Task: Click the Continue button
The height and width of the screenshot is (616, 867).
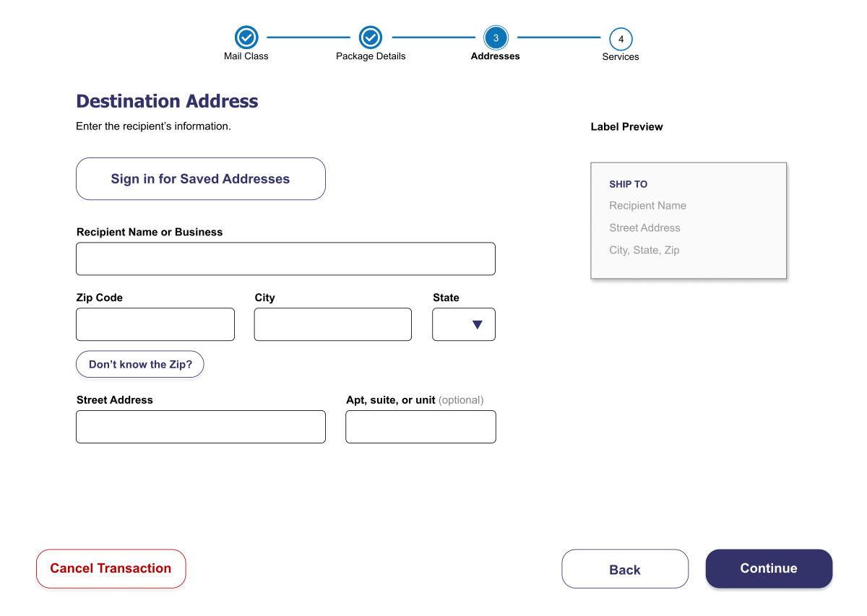Action: tap(769, 568)
